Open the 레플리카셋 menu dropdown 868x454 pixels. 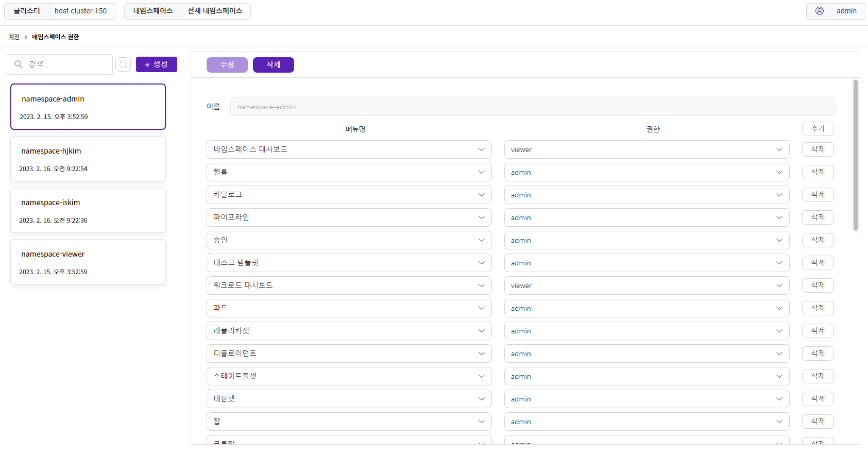pyautogui.click(x=349, y=331)
